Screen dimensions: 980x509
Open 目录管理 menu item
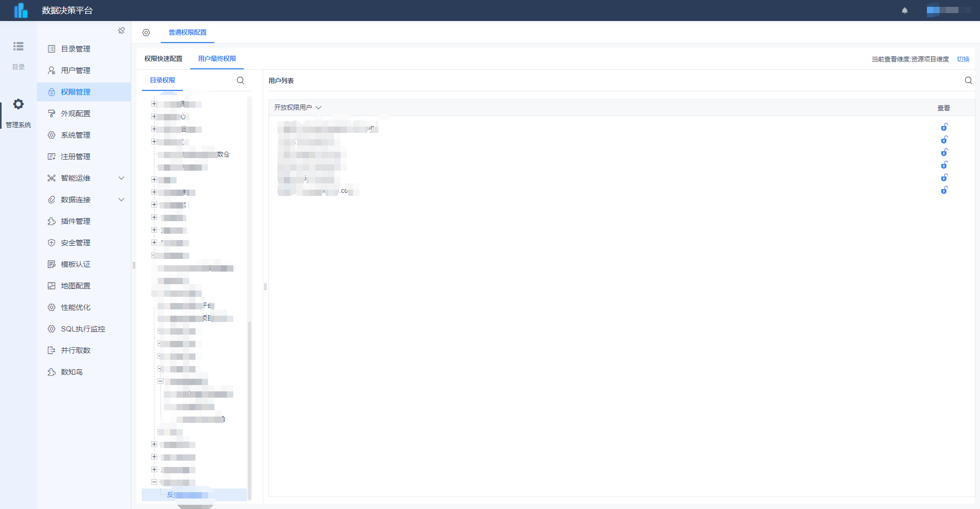[84, 49]
